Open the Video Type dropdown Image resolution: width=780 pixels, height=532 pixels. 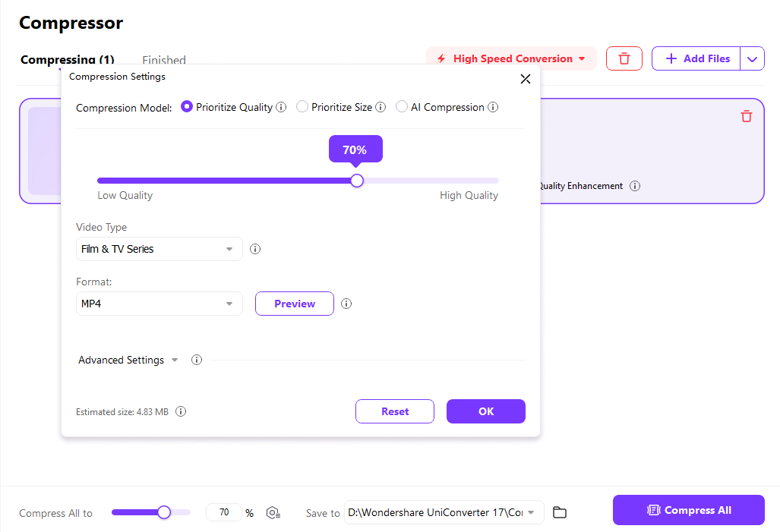[x=159, y=249]
